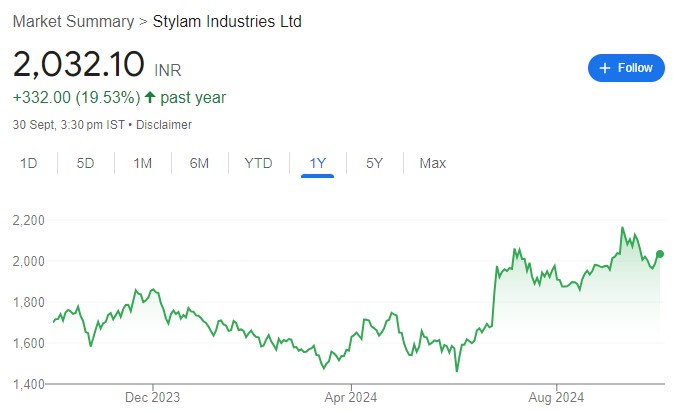676x411 pixels.
Task: Show the YTD chart range
Action: 258,163
